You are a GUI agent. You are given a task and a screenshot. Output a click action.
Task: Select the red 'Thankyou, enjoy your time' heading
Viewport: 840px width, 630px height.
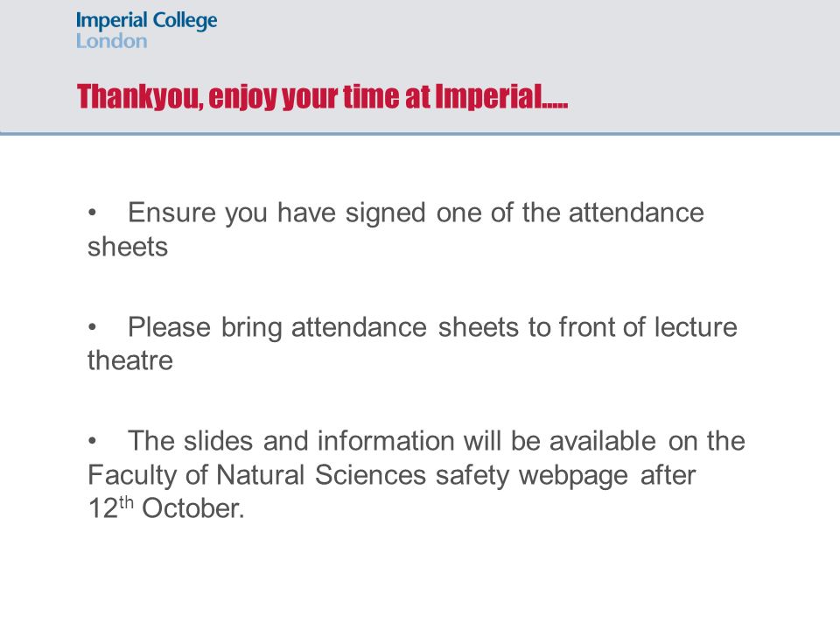[322, 97]
